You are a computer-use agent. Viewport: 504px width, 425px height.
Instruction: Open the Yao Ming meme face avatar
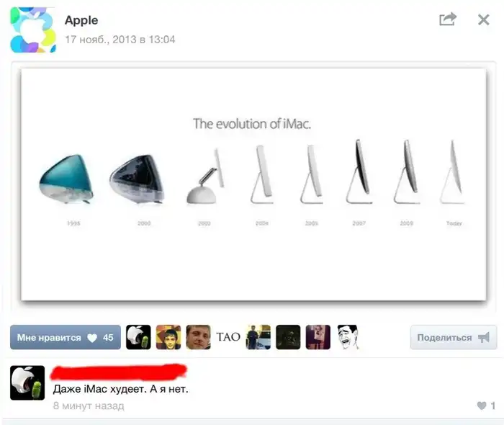coord(348,337)
